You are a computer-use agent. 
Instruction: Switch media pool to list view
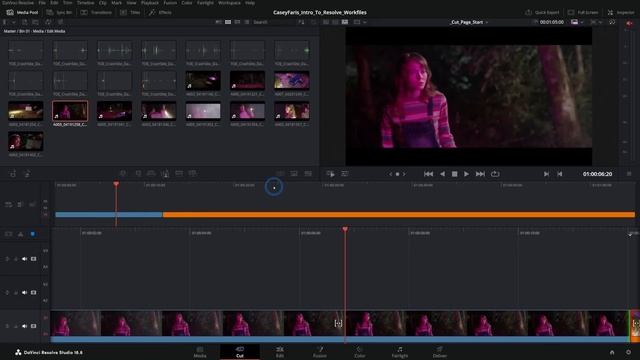[x=247, y=22]
